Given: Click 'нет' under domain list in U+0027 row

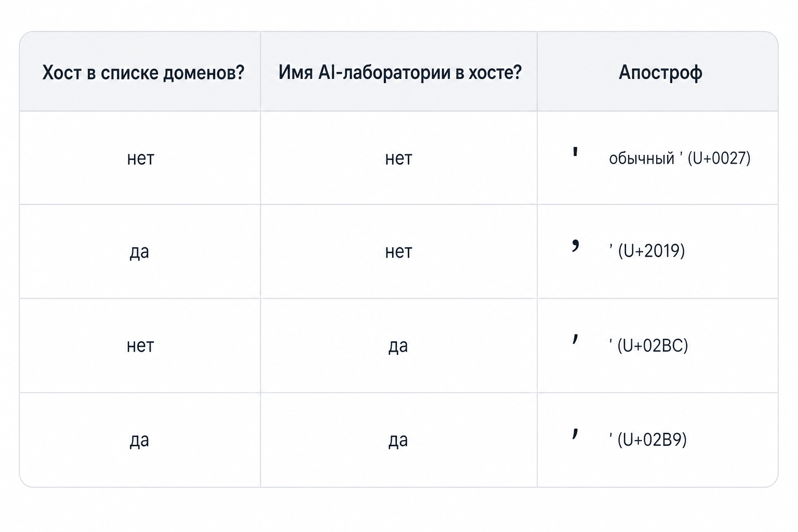Looking at the screenshot, I should [x=140, y=158].
